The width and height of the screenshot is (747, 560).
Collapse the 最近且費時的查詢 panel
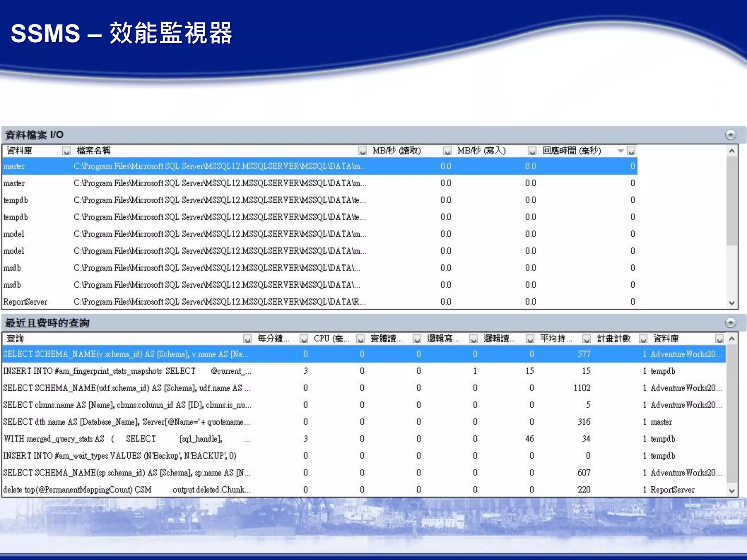[x=730, y=322]
